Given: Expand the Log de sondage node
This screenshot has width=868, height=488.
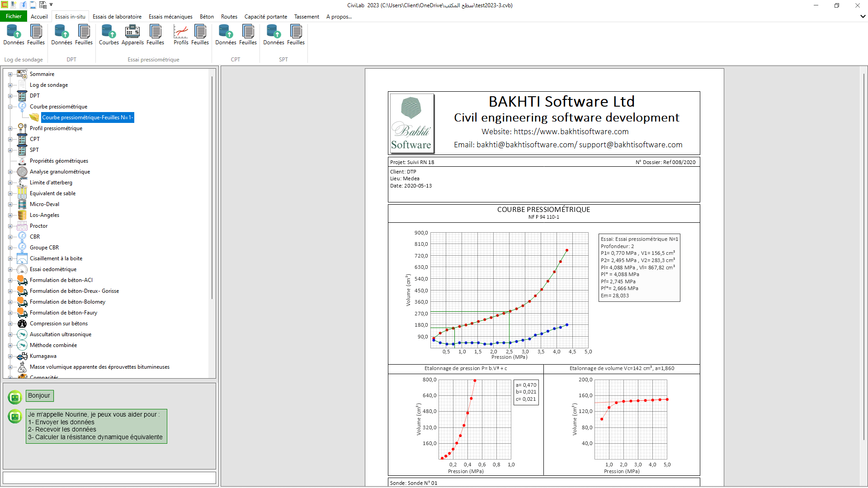Looking at the screenshot, I should click(10, 85).
